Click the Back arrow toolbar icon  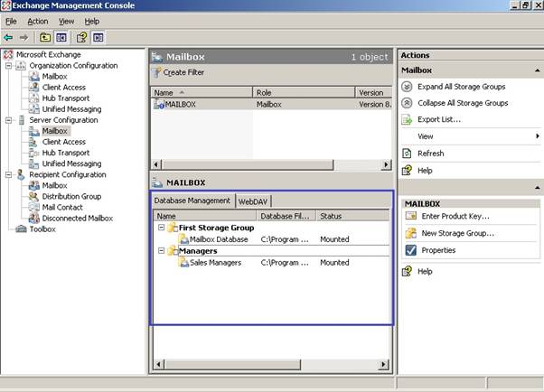(x=8, y=37)
